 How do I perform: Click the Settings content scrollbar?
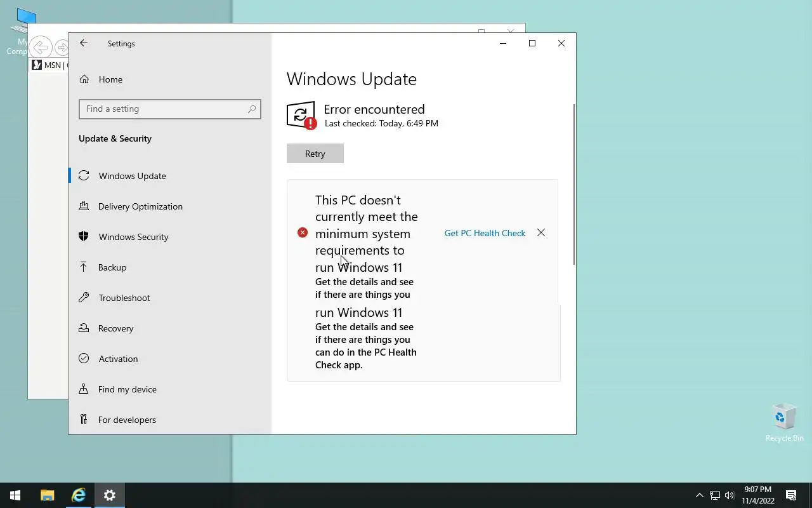[575, 184]
